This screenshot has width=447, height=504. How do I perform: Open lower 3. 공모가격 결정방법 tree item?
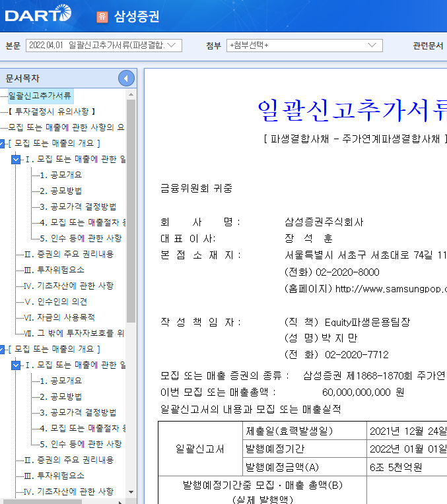(x=78, y=412)
